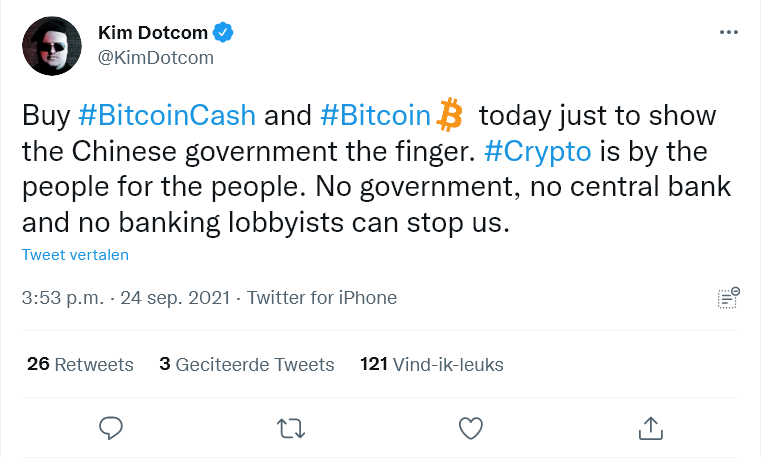Image resolution: width=763 pixels, height=460 pixels.
Task: View the 121 Vind-ik-leuks list
Action: click(x=431, y=364)
